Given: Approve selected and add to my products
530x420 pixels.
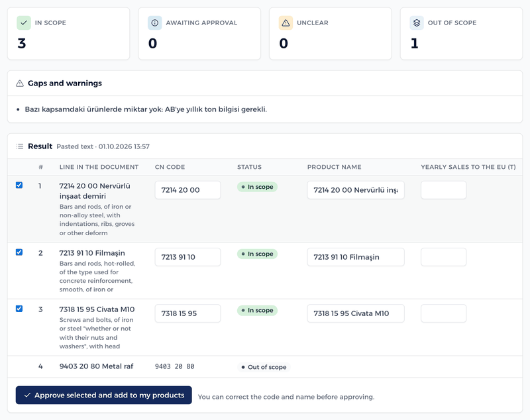Looking at the screenshot, I should point(104,395).
